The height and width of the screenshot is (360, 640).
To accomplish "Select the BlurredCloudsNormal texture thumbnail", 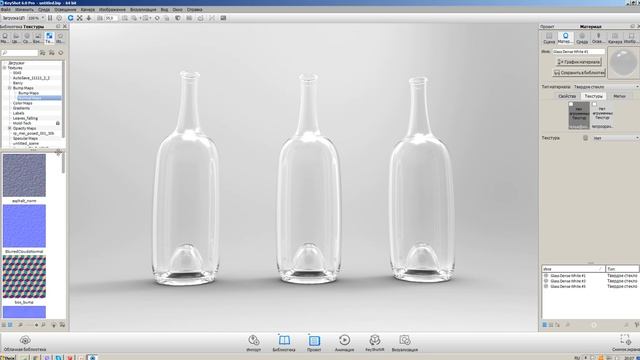I will pyautogui.click(x=24, y=226).
